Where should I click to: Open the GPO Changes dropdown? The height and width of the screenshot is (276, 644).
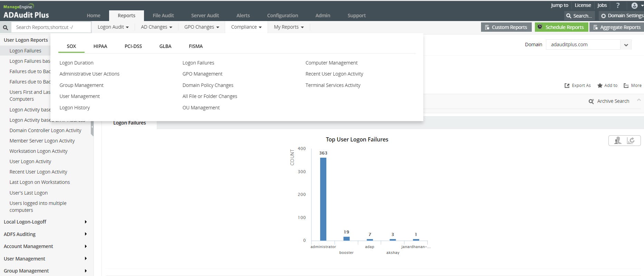pyautogui.click(x=202, y=27)
